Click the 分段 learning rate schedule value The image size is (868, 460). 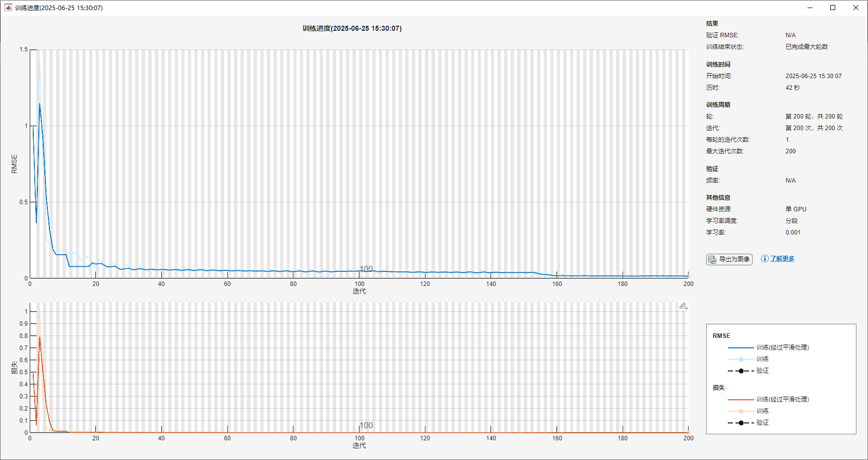791,221
